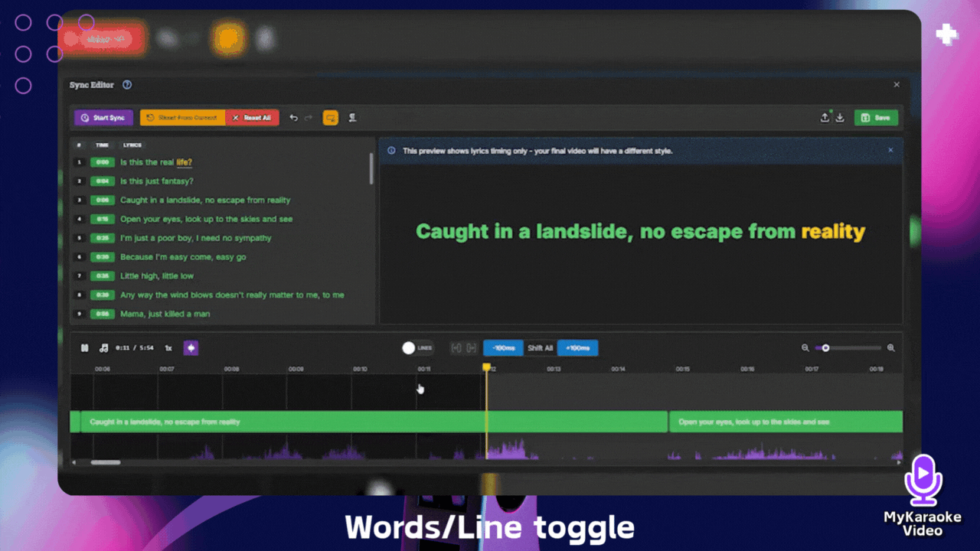This screenshot has width=980, height=551.
Task: Toggle the Words/Lines switch
Action: tap(417, 348)
